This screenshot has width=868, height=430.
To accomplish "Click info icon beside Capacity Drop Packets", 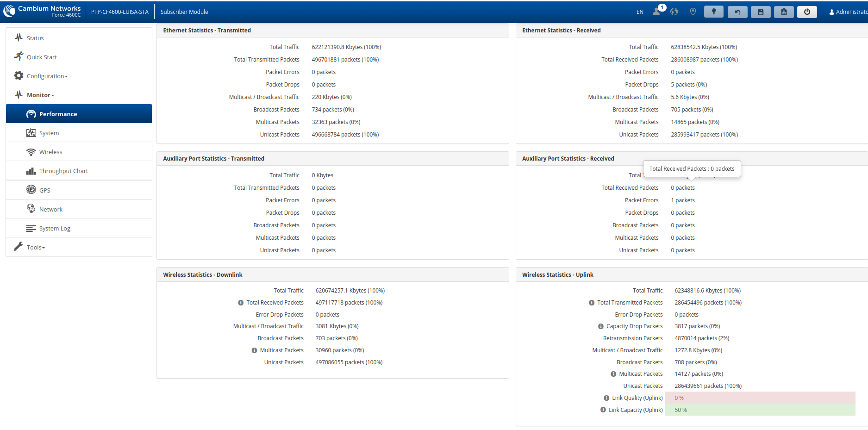I will [601, 326].
